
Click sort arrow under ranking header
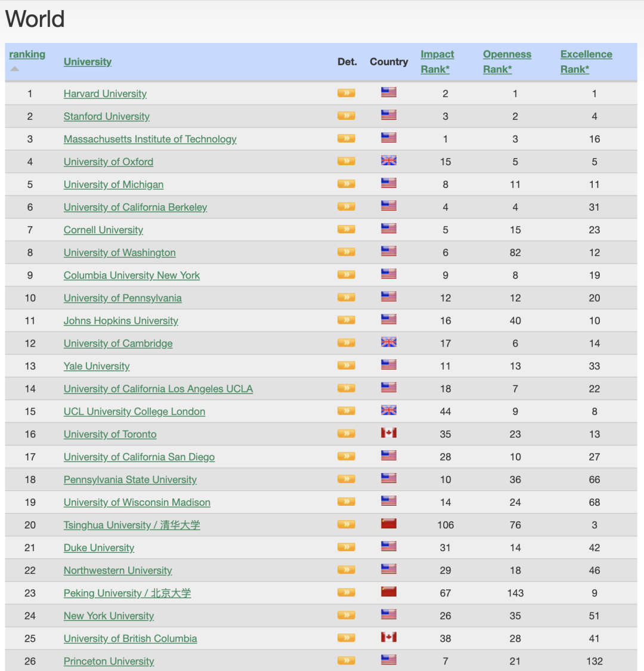click(14, 69)
